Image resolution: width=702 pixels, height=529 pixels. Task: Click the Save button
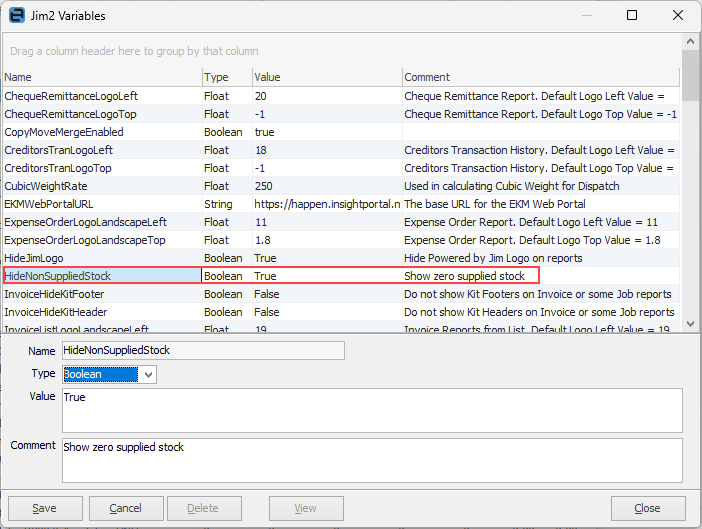pos(45,508)
